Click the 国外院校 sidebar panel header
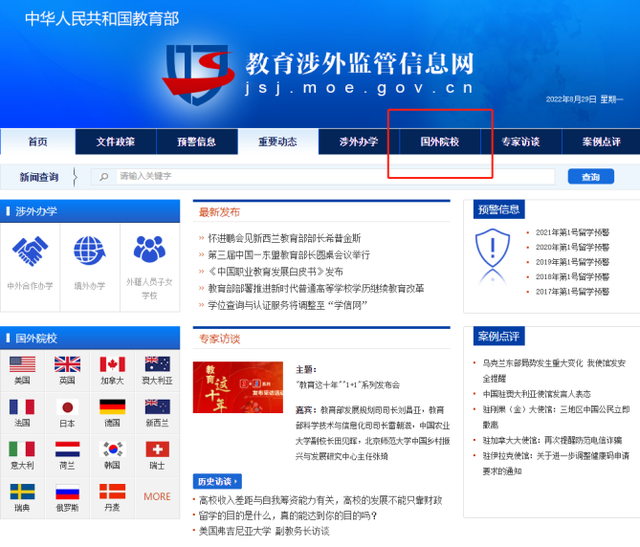The height and width of the screenshot is (547, 640). coord(90,338)
